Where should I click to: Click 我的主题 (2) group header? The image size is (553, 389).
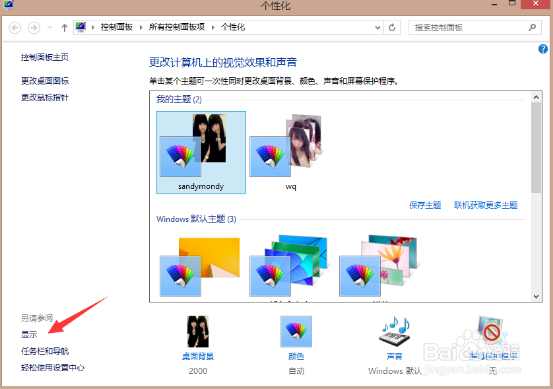(179, 99)
